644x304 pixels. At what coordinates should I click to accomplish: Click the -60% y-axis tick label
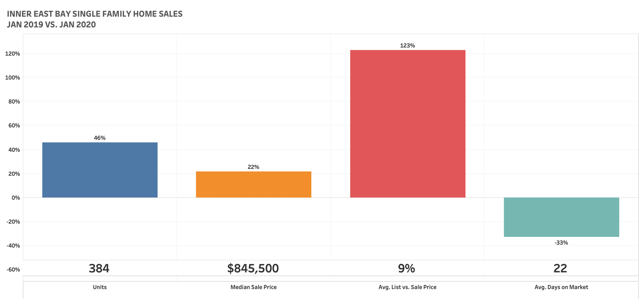[x=13, y=270]
